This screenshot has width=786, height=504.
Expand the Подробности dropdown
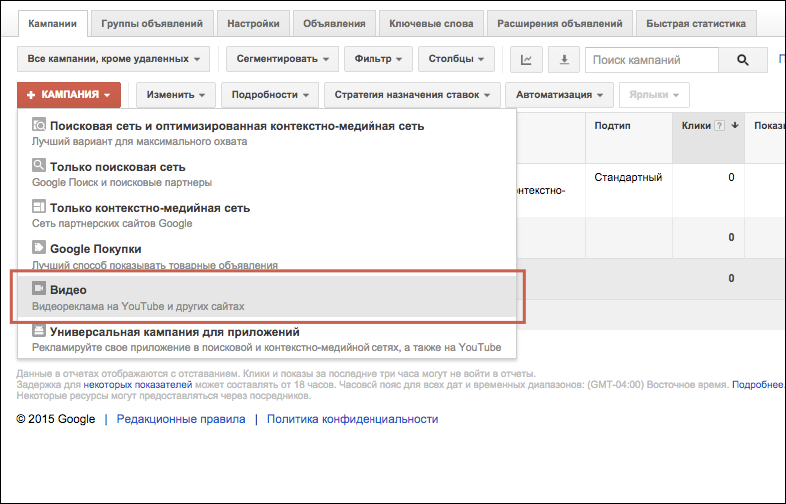pos(270,95)
